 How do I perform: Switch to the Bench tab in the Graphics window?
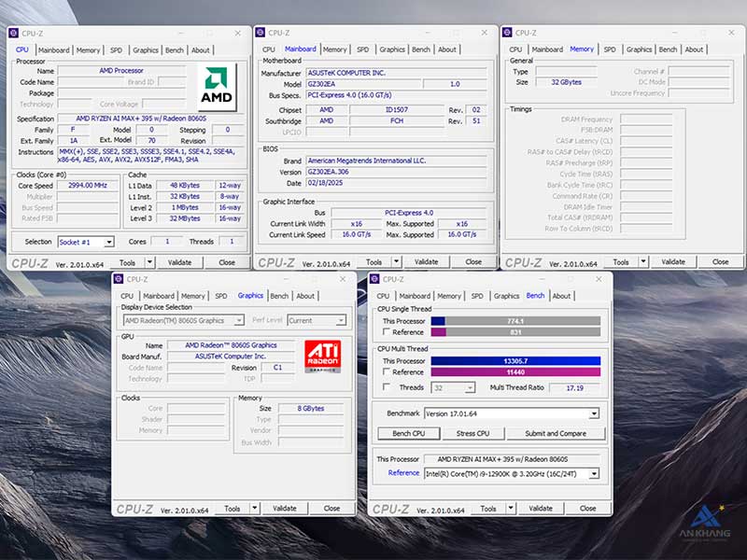[279, 296]
